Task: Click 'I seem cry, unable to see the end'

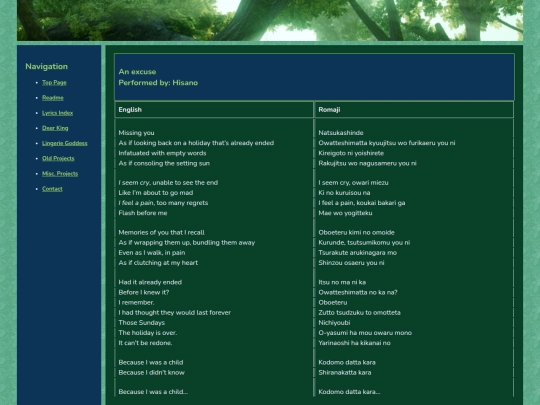Action: (x=168, y=183)
